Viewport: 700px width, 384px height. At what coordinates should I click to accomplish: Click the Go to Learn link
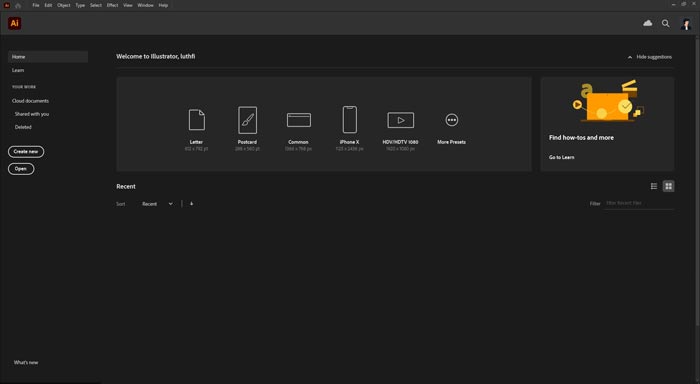562,157
